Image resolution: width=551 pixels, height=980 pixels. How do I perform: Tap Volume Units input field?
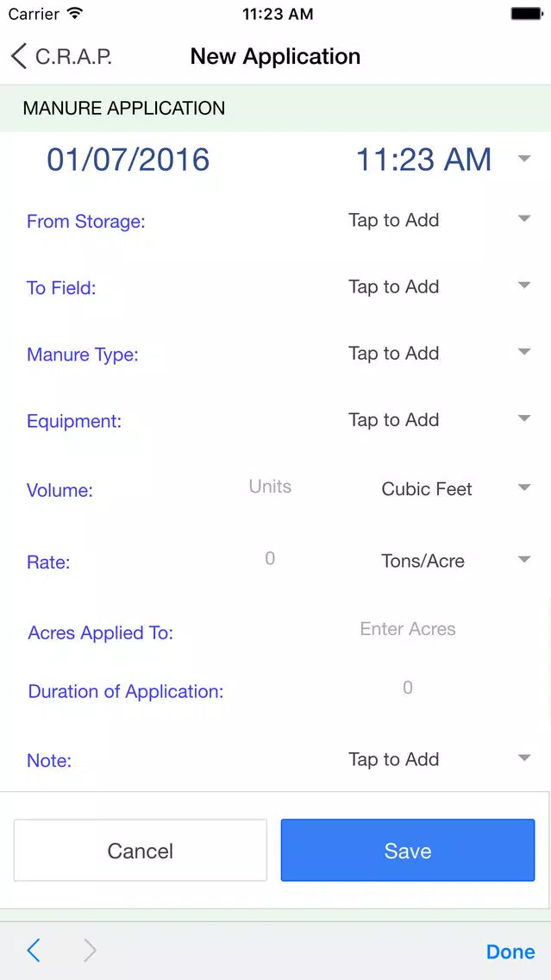tap(270, 487)
